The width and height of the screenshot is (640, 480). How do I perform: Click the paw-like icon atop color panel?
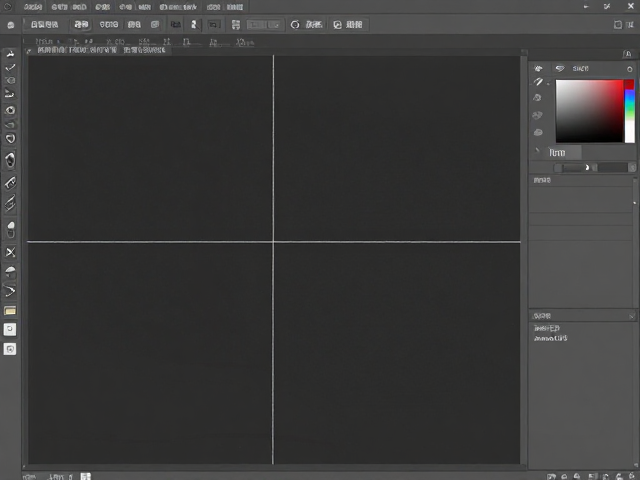pos(538,68)
